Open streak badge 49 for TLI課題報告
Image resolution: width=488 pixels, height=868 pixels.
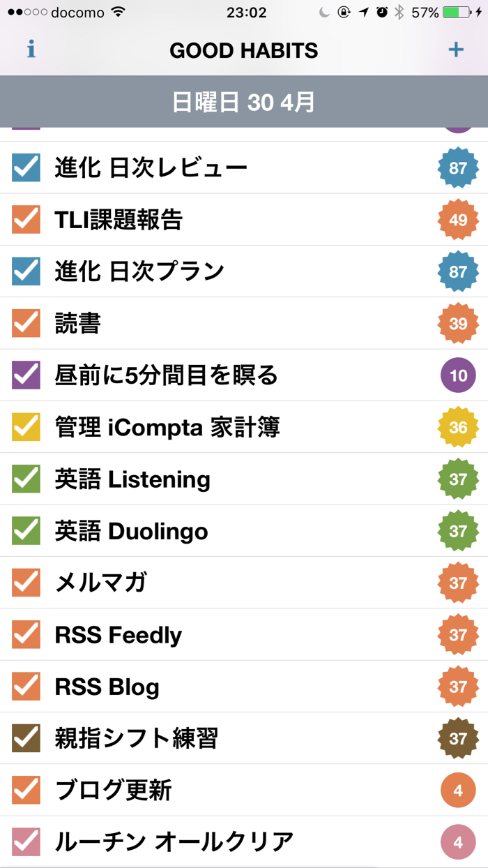(458, 220)
